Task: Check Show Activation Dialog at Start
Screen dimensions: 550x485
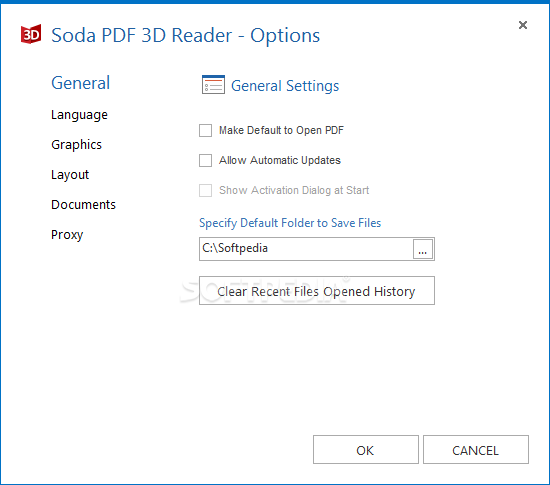Action: point(205,190)
